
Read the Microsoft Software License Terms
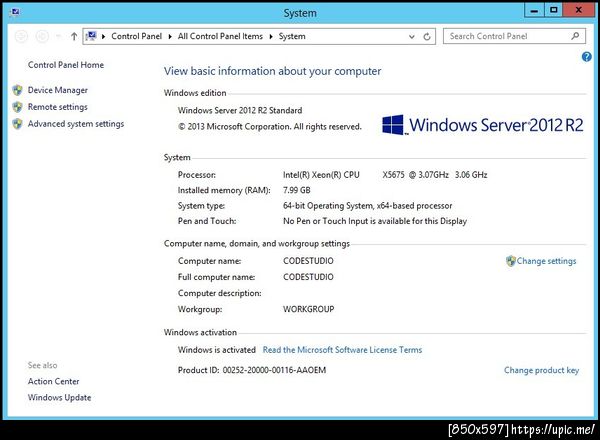click(x=342, y=350)
